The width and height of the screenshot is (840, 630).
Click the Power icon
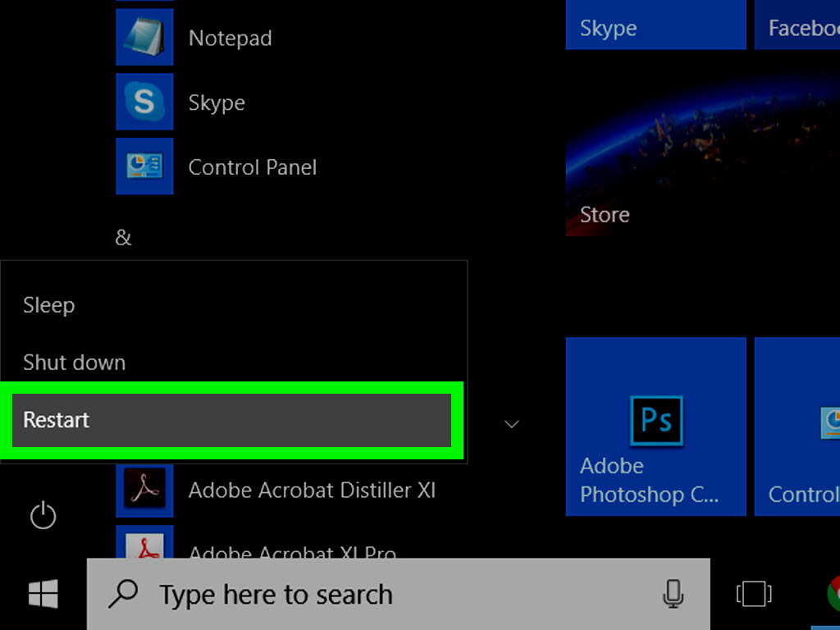[x=43, y=515]
